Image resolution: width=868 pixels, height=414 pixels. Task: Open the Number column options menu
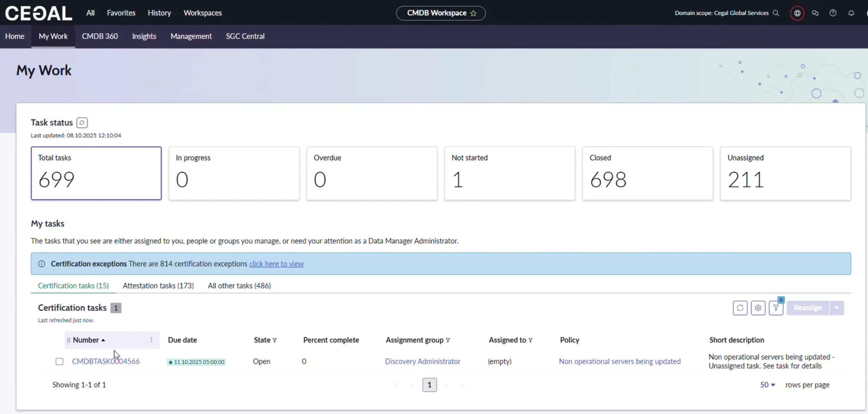point(151,340)
